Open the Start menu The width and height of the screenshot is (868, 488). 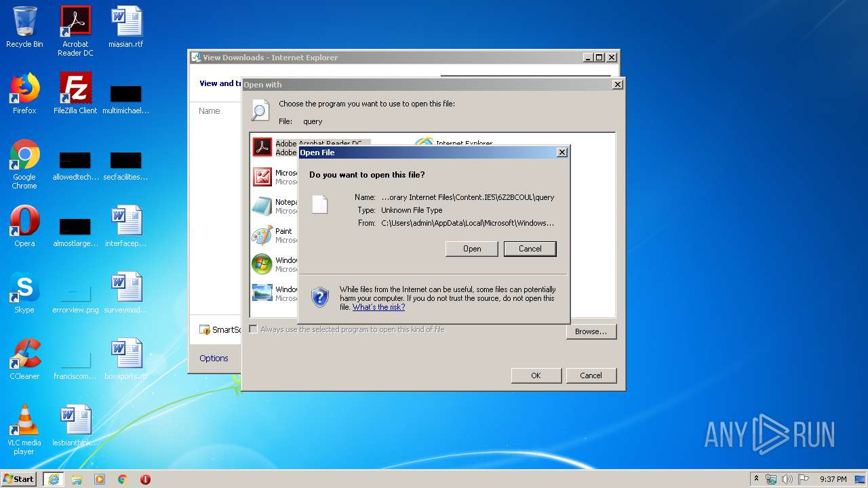point(19,479)
